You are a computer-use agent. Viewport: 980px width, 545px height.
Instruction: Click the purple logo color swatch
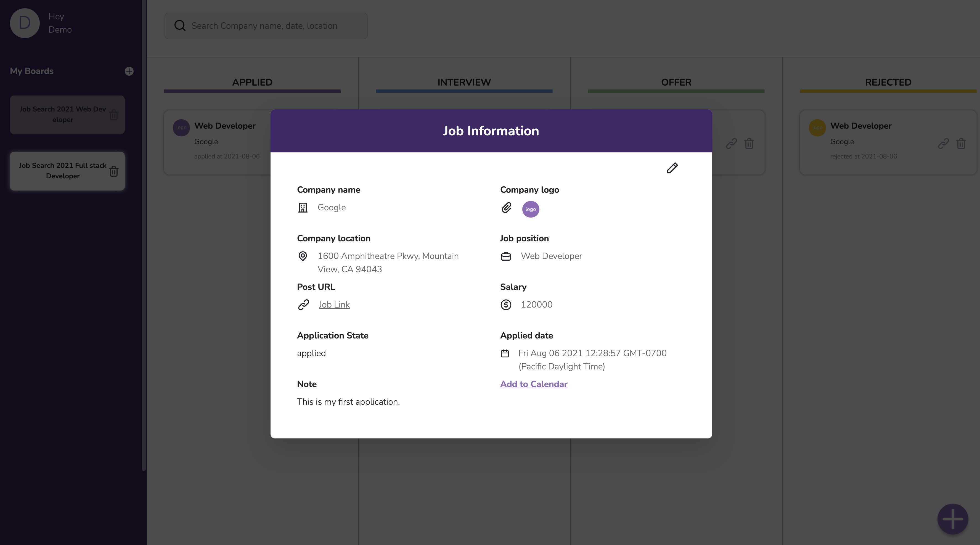pyautogui.click(x=530, y=209)
